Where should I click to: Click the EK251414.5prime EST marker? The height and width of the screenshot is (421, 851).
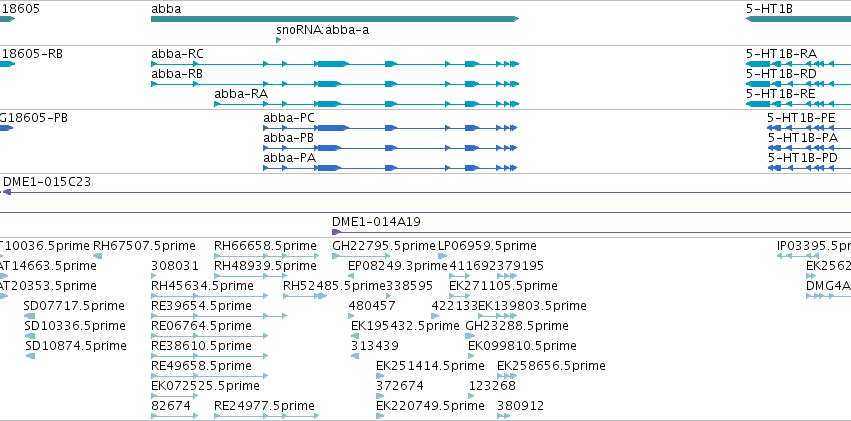pos(380,376)
